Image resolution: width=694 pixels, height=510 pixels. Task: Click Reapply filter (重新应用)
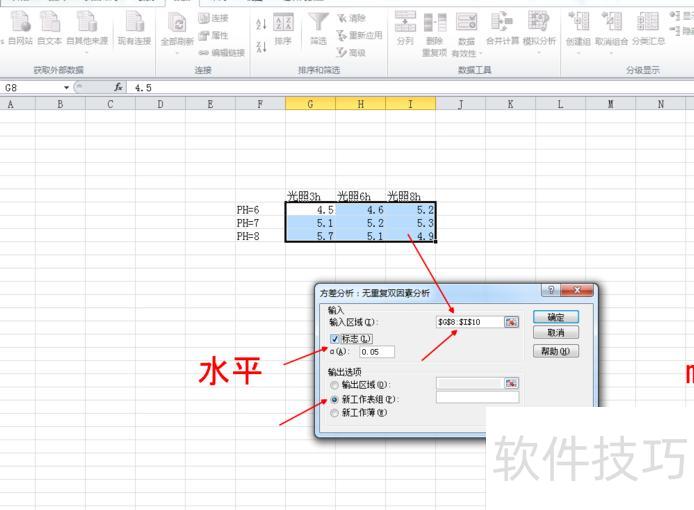[x=359, y=35]
